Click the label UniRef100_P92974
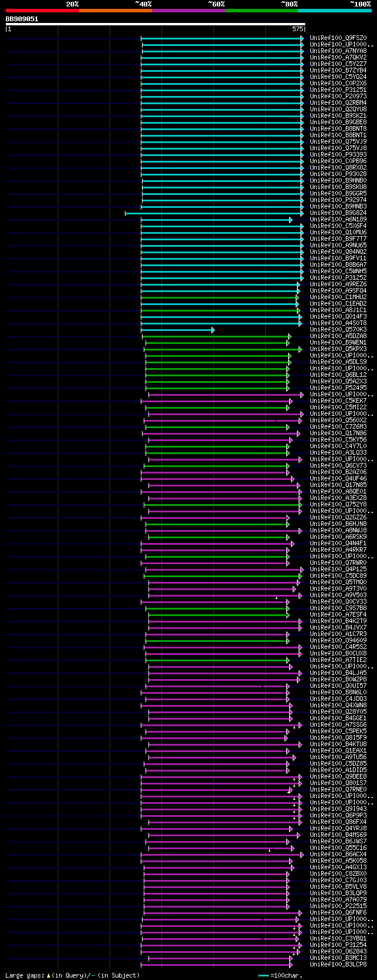The image size is (377, 980). click(x=338, y=200)
